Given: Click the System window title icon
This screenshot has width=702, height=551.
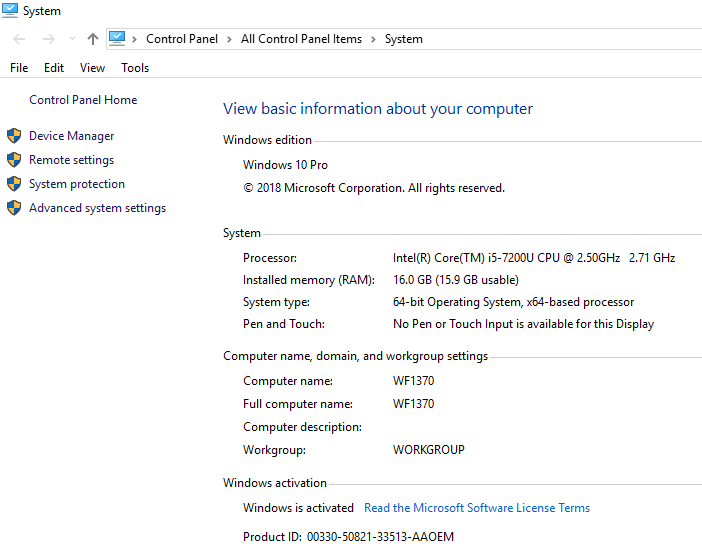Looking at the screenshot, I should click(10, 10).
